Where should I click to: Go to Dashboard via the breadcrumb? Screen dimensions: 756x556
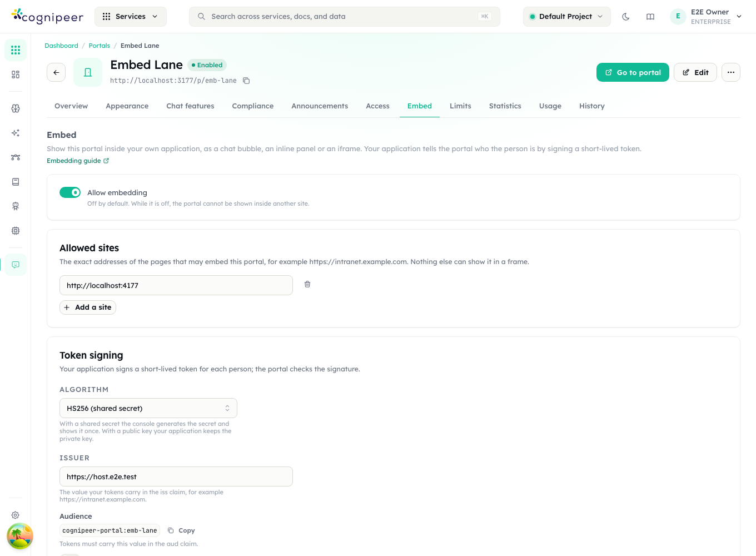tap(61, 46)
